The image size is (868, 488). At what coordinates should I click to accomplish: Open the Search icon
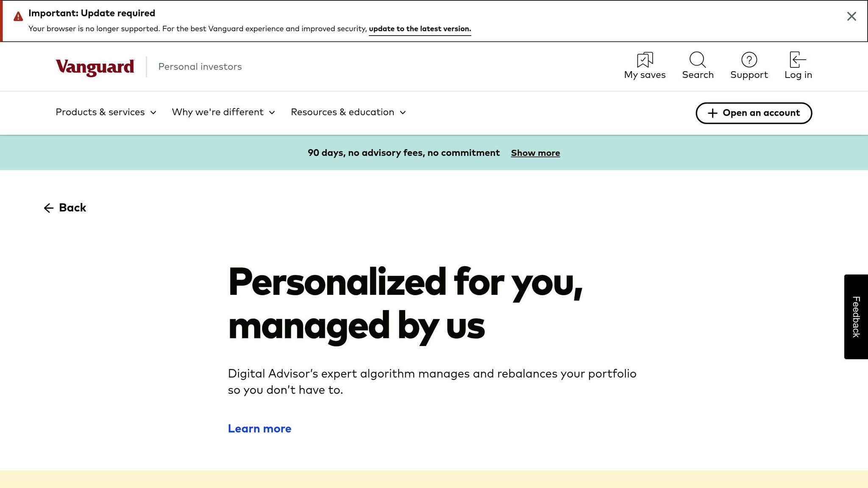[x=697, y=60]
